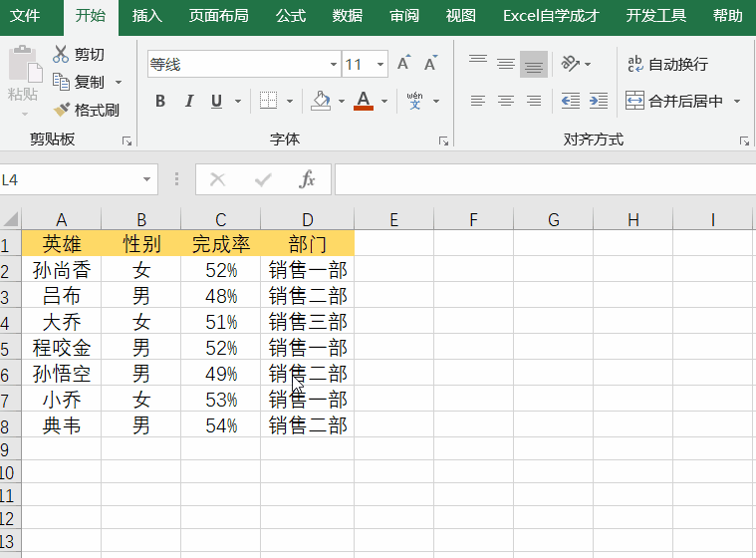Switch to Insert (插入) tab
Viewport: 756px width, 558px height.
(x=147, y=16)
